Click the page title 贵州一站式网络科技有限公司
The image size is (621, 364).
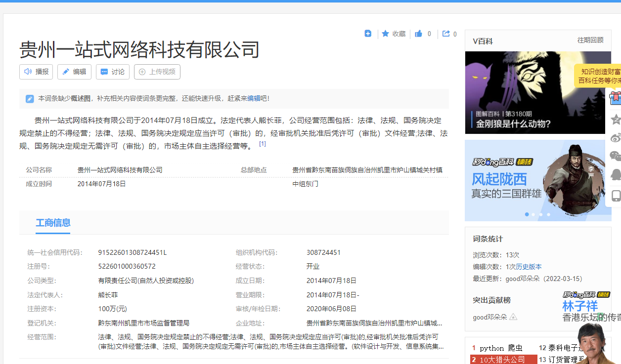[x=139, y=49]
